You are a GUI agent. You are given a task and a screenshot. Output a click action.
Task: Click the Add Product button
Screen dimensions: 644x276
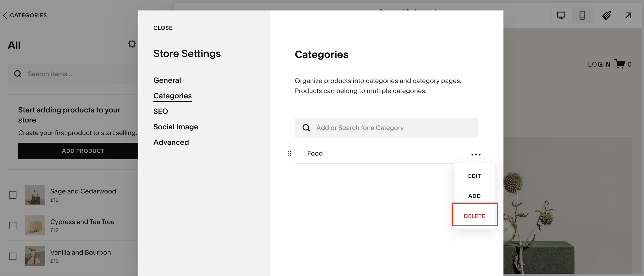79,151
